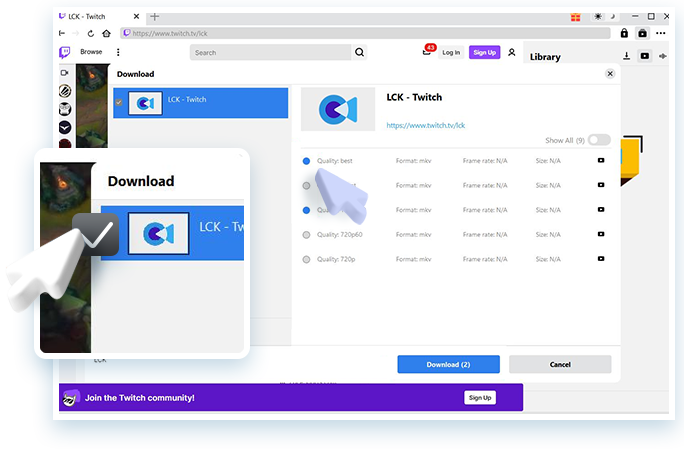This screenshot has height=449, width=684.
Task: Reload the page with the refresh icon
Action: pyautogui.click(x=91, y=33)
